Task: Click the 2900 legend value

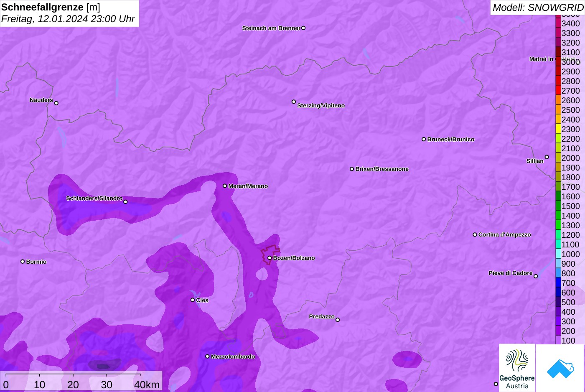Action: [571, 71]
